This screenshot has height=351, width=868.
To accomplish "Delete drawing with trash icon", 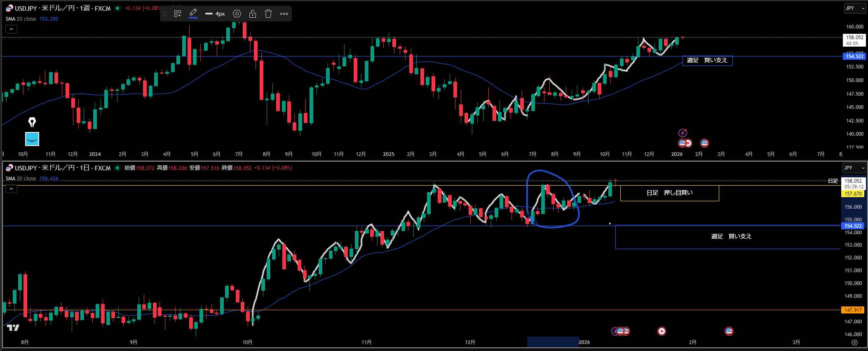I will tap(268, 14).
